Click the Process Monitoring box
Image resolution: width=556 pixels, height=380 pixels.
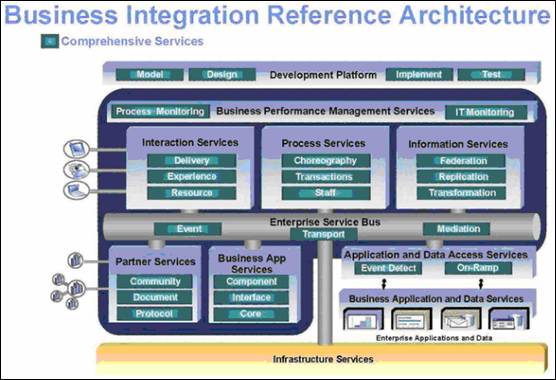[160, 111]
